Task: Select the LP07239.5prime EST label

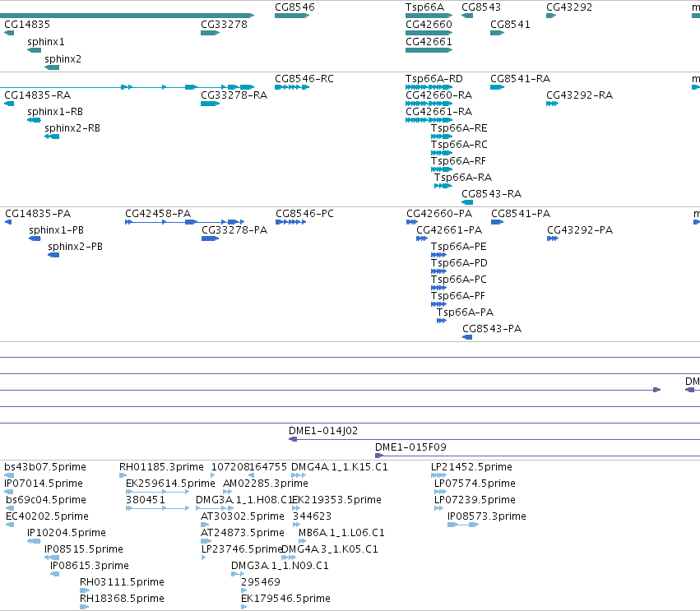Action: (x=475, y=500)
